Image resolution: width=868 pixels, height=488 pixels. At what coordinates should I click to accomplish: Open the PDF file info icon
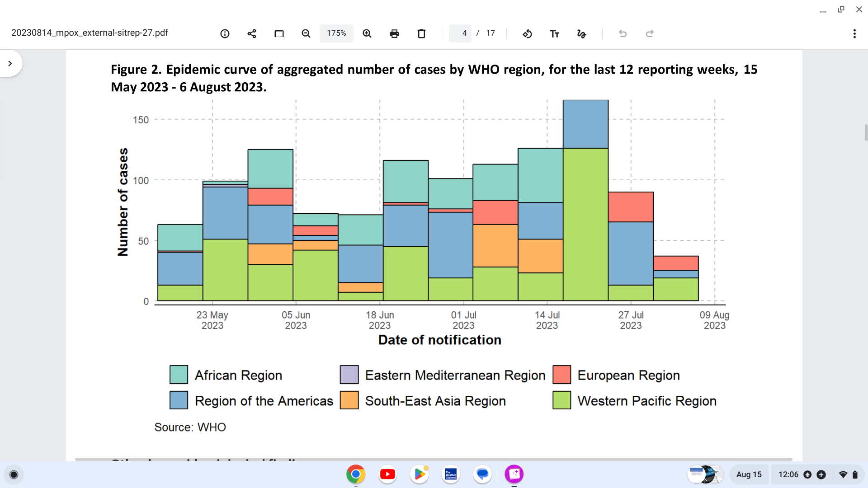tap(225, 33)
